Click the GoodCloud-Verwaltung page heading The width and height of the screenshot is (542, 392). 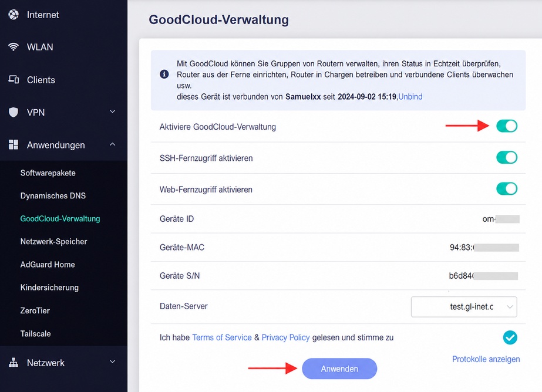click(x=218, y=20)
